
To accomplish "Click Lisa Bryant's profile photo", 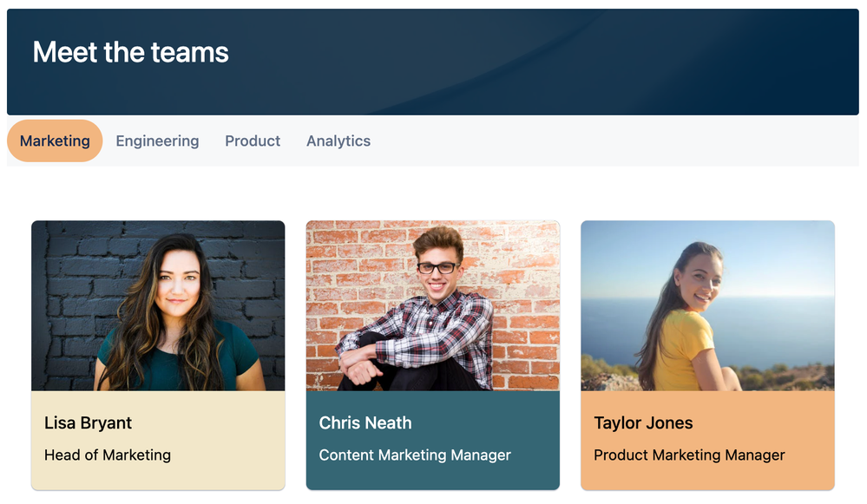I will 157,304.
